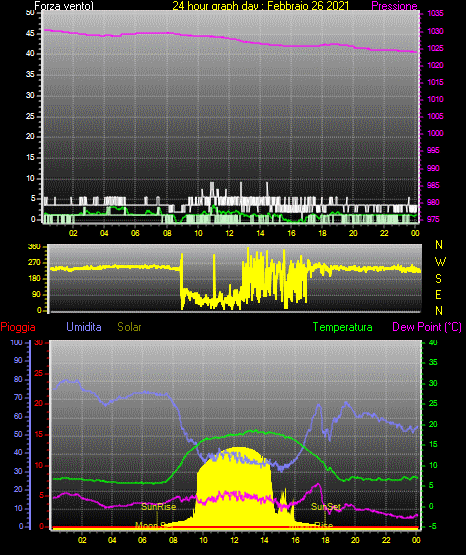Viewport: 466px width, 555px height.
Task: Click the '360' wind direction axis value
Action: 34,246
